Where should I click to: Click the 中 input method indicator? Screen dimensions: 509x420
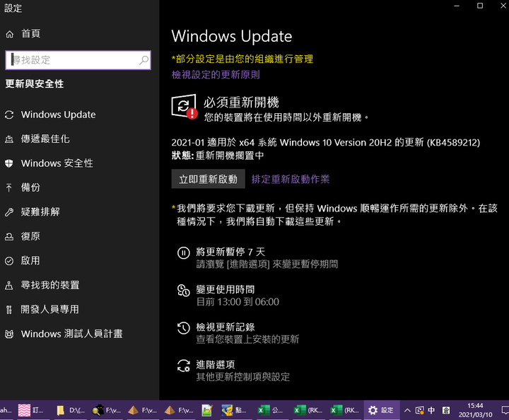[x=431, y=410]
